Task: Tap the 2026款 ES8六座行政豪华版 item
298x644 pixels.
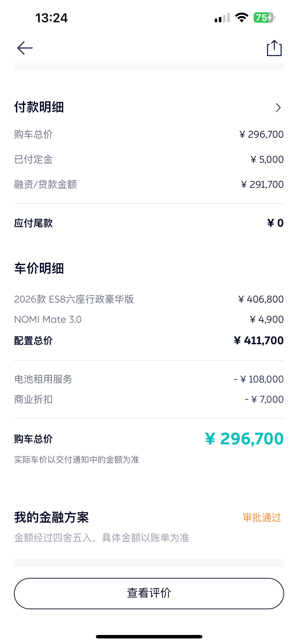Action: [74, 299]
